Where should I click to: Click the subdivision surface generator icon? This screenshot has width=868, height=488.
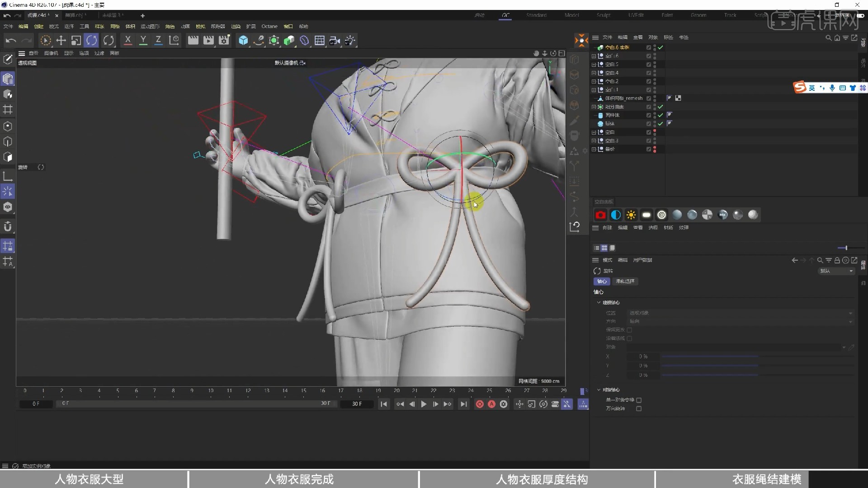(x=274, y=41)
